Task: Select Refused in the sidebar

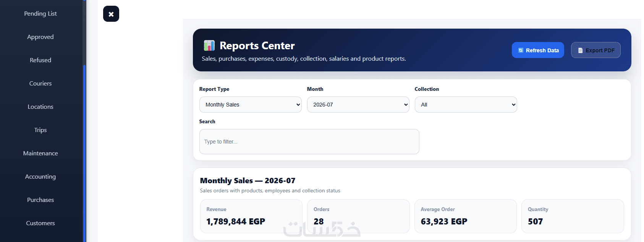Action: (x=40, y=60)
